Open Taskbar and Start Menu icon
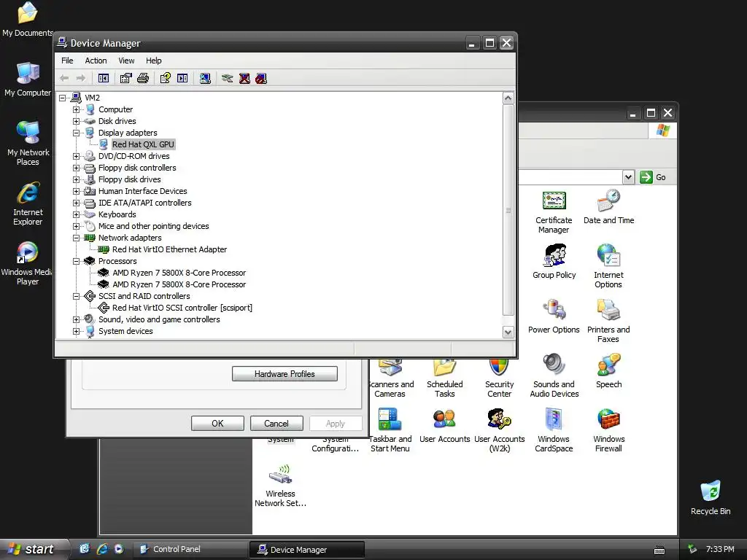This screenshot has height=560, width=747. click(390, 430)
